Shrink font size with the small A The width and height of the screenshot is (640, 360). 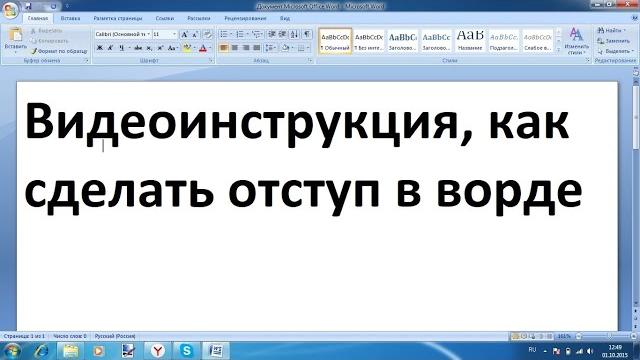click(195, 34)
